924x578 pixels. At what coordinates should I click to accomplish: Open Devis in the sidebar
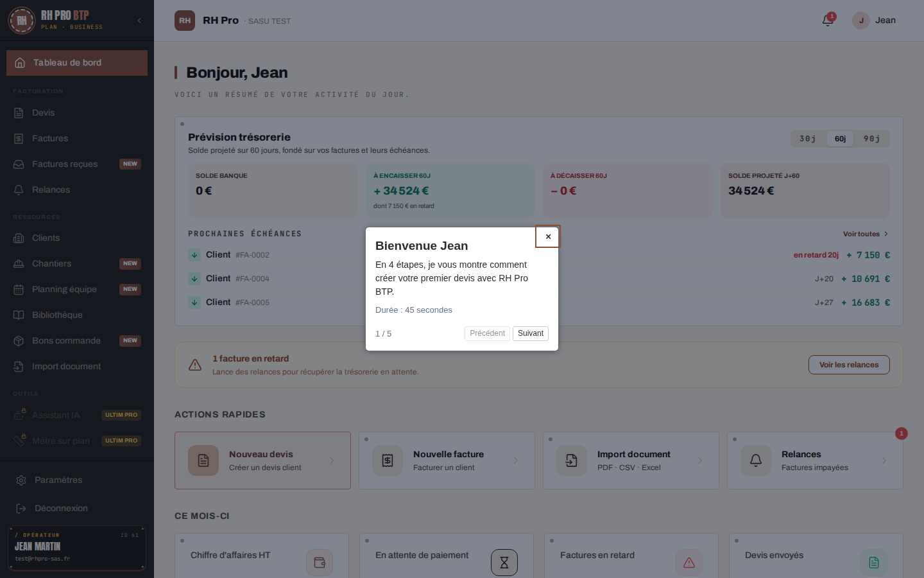(x=77, y=112)
